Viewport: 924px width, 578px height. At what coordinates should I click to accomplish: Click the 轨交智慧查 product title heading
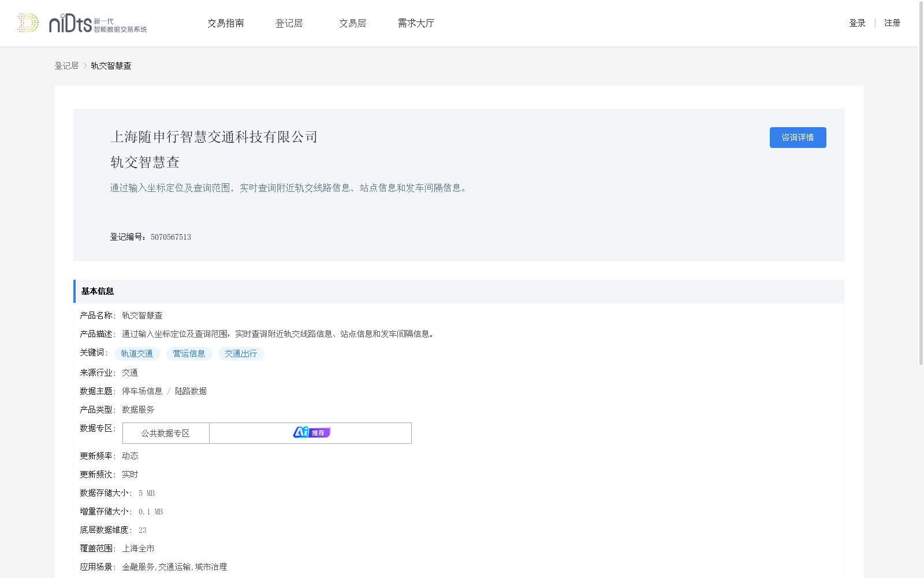(x=145, y=162)
